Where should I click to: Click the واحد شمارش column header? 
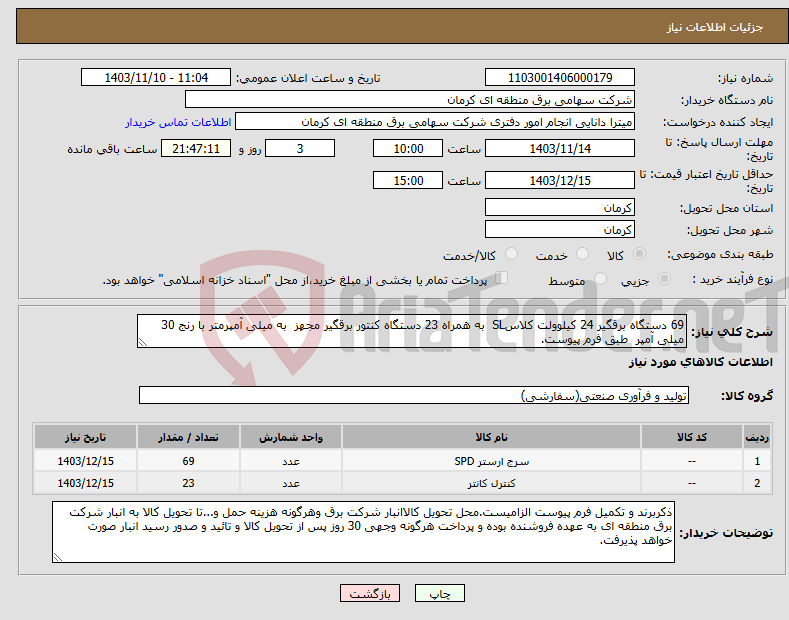[291, 437]
